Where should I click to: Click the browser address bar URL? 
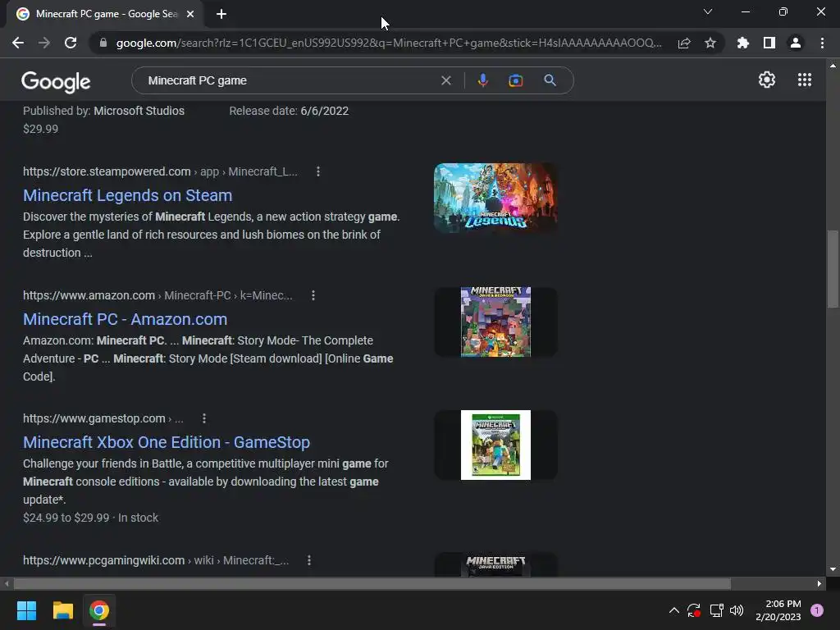pyautogui.click(x=388, y=43)
